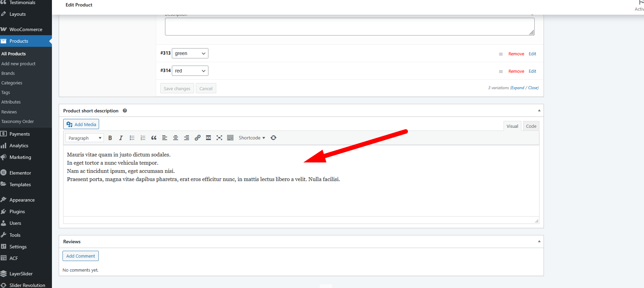The image size is (644, 288).
Task: Open variation #313 green dropdown
Action: click(190, 53)
